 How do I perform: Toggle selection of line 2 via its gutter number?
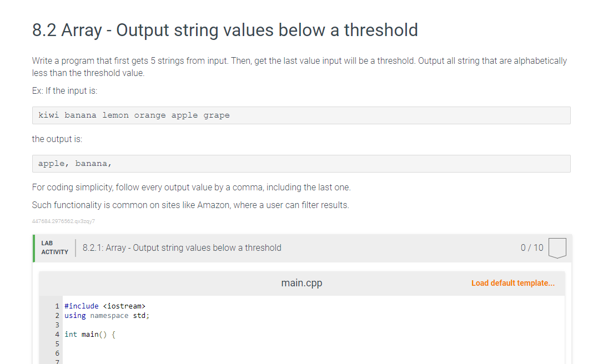click(x=57, y=315)
